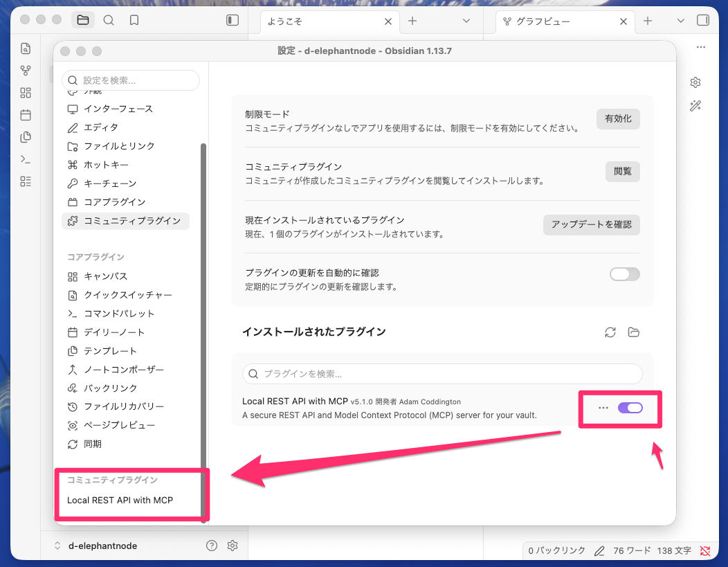The height and width of the screenshot is (567, 728).
Task: Open コアプラグイン settings section
Action: pos(125,202)
